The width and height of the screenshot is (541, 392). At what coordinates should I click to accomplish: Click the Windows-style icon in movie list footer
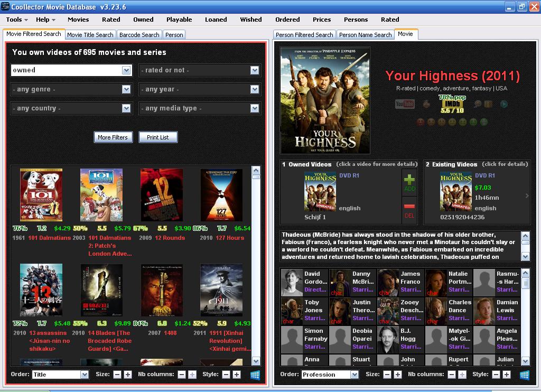[255, 375]
